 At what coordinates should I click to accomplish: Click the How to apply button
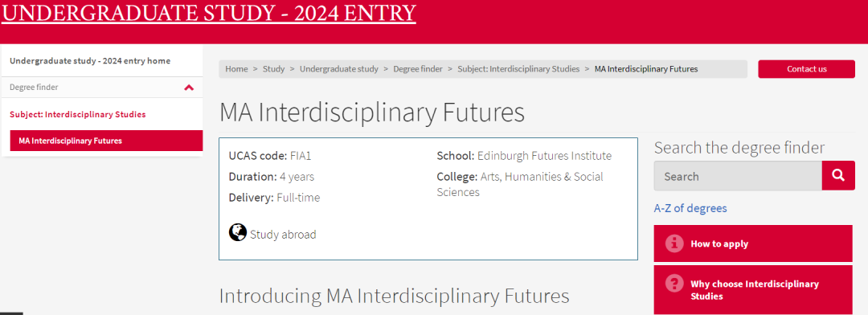coord(753,243)
